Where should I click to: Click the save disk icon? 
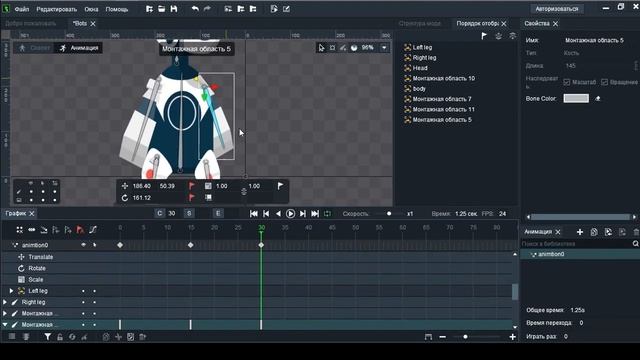[174, 9]
